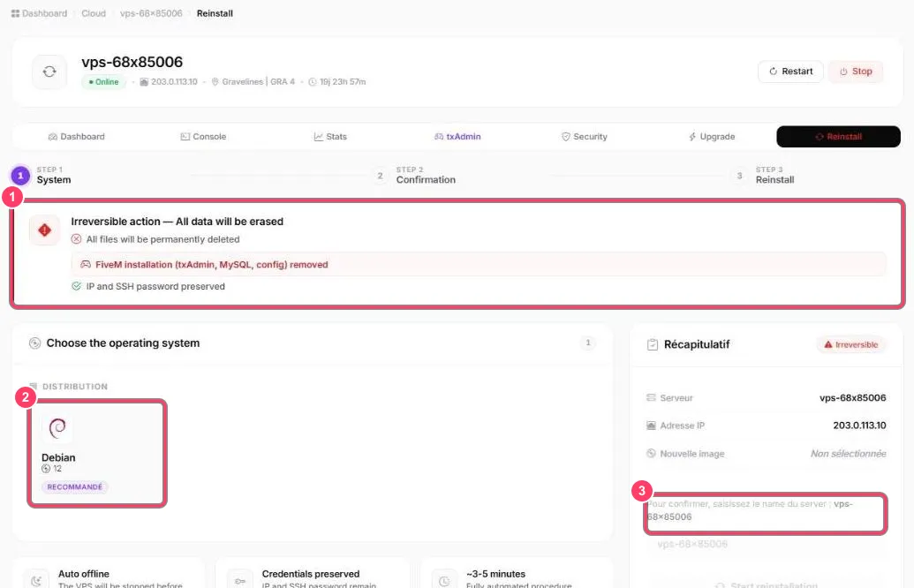Open the Security tab

584,136
